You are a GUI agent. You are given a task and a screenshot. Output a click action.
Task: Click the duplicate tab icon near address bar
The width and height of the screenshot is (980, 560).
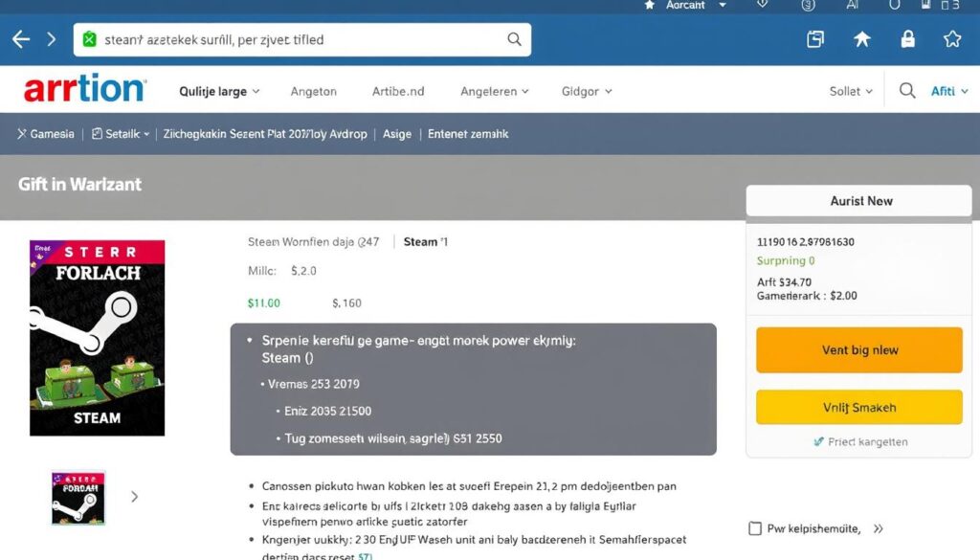point(815,39)
